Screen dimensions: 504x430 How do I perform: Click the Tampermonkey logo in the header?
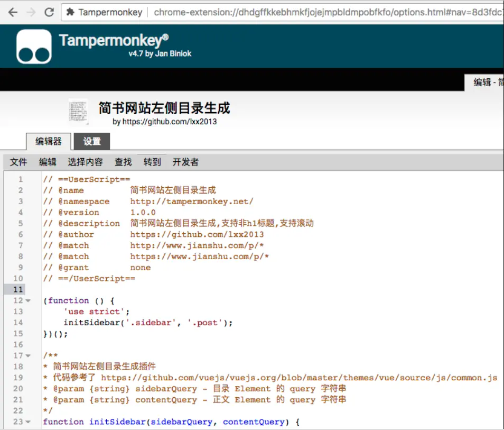tap(34, 47)
